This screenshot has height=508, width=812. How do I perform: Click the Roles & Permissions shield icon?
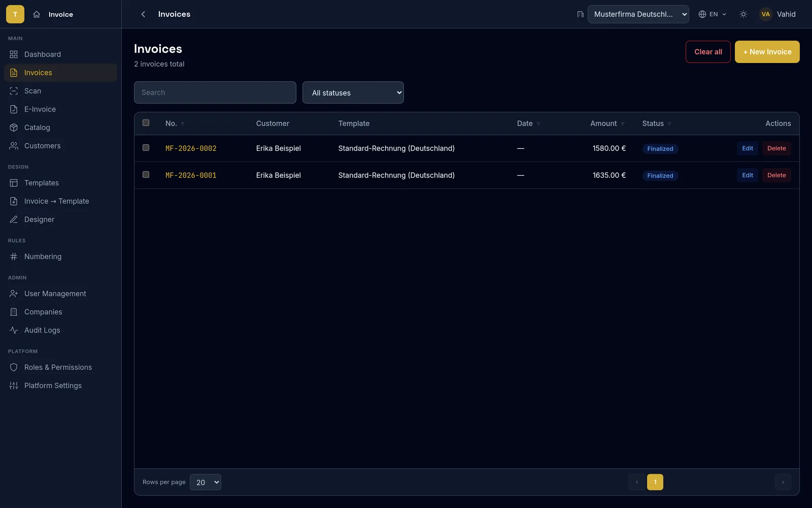coord(14,367)
